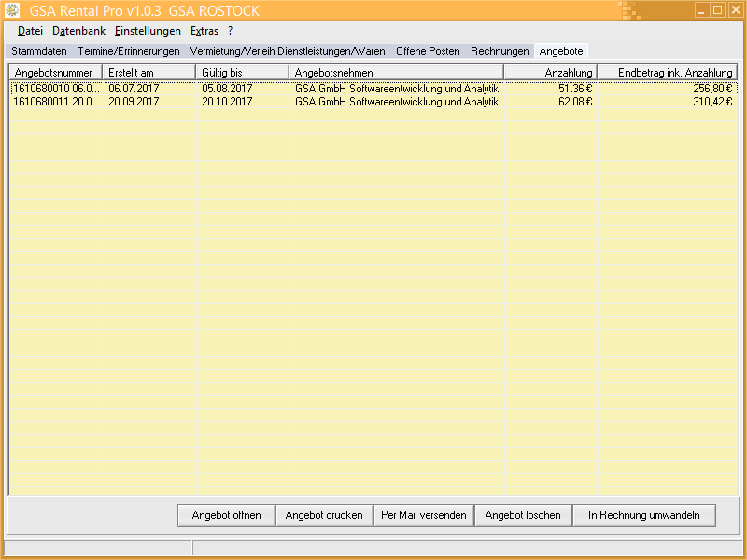Open the Datenbank menu
Image resolution: width=747 pixels, height=560 pixels.
pos(78,31)
